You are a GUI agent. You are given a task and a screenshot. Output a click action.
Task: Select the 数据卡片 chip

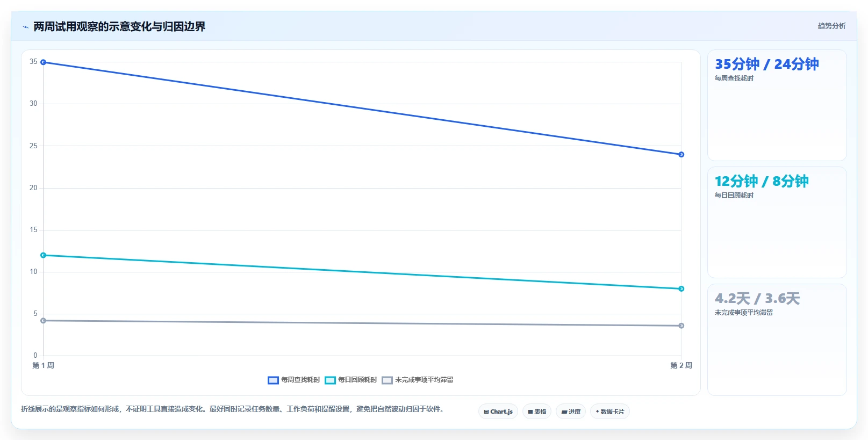click(610, 412)
